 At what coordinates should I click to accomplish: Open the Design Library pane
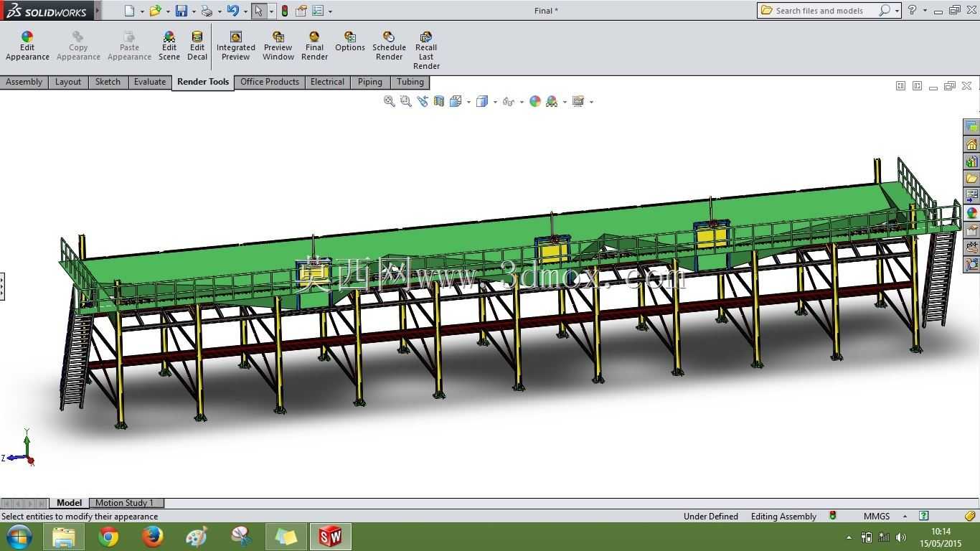pos(972,161)
